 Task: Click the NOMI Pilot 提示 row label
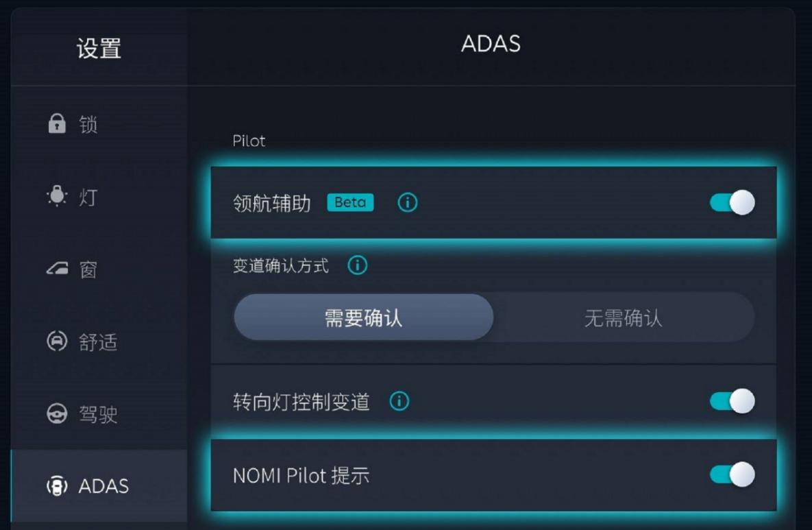coord(301,475)
